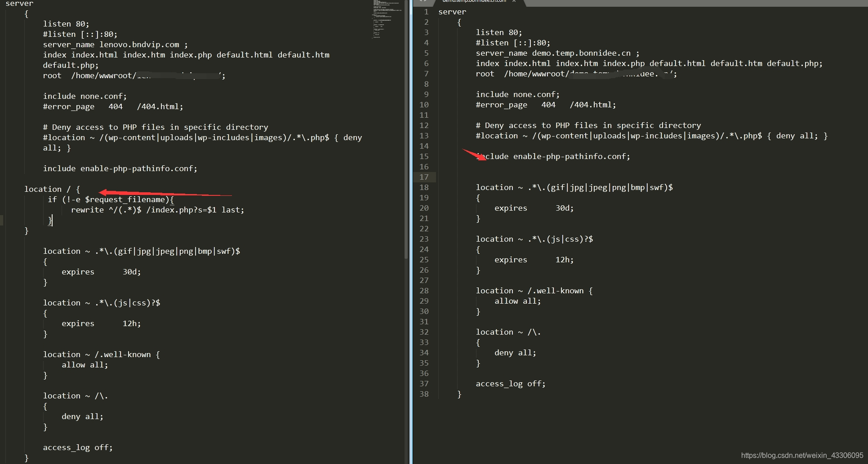Click 'enable-php-pathinfo.conf;' on line 15
Screen dimensions: 868x464
(x=572, y=156)
